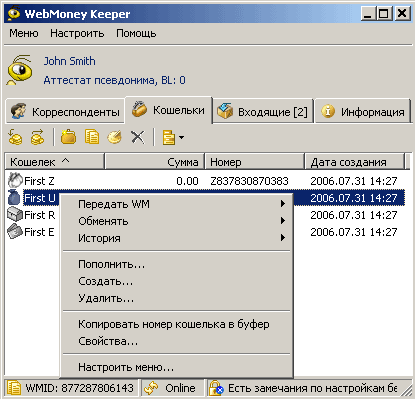The image size is (415, 399).
Task: Select the First Z wallet row
Action: tap(206, 181)
